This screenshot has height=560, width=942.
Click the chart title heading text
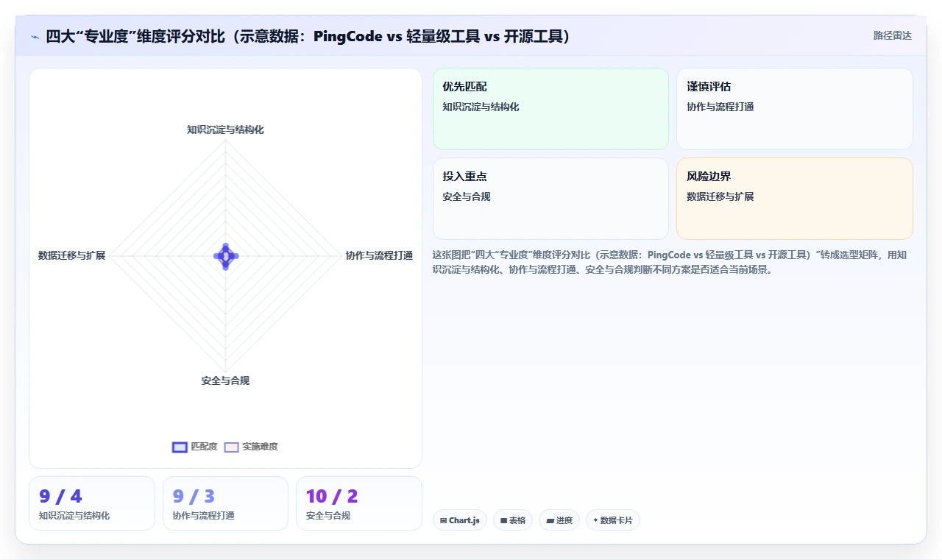(x=308, y=36)
